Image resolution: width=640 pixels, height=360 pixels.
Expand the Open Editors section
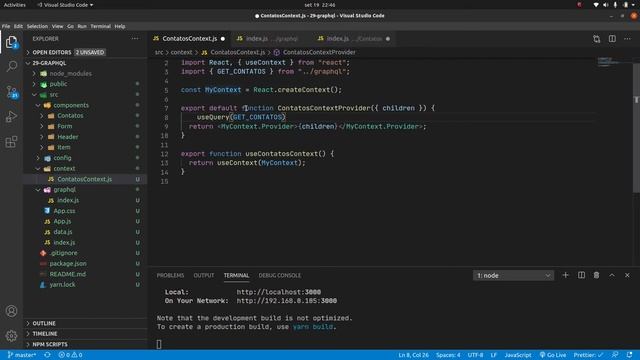86,52
